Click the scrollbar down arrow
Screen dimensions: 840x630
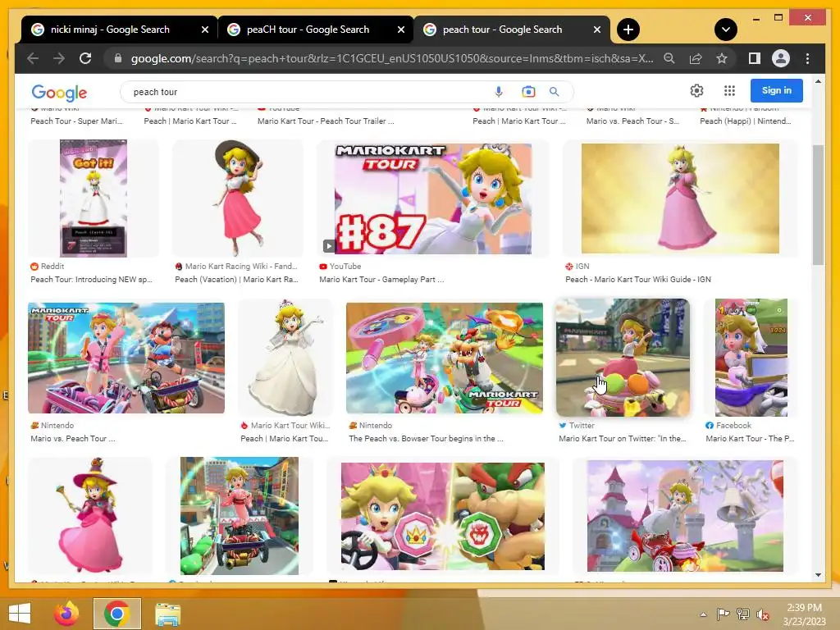(x=818, y=575)
